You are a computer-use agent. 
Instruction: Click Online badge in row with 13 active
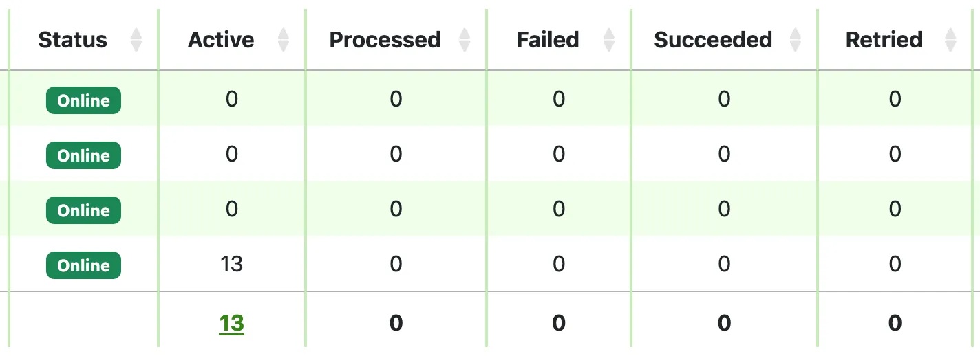pyautogui.click(x=83, y=265)
